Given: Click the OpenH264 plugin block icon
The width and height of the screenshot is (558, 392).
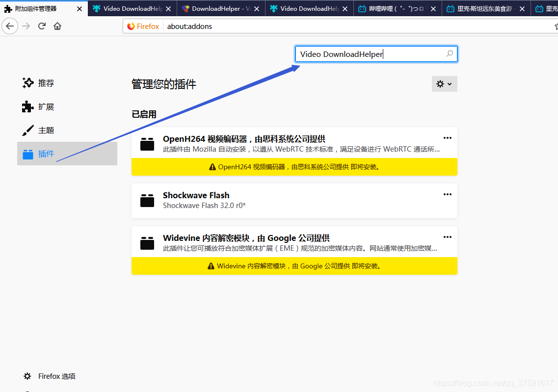Looking at the screenshot, I should (x=147, y=144).
